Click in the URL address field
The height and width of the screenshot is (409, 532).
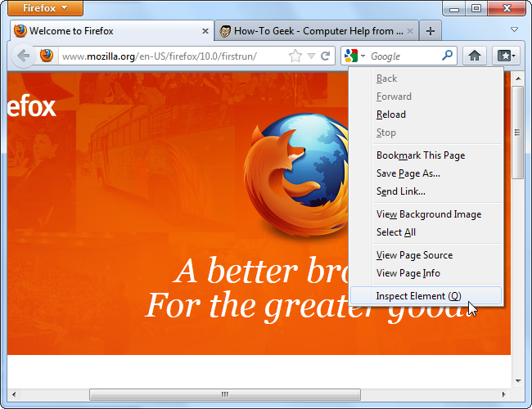coord(172,56)
